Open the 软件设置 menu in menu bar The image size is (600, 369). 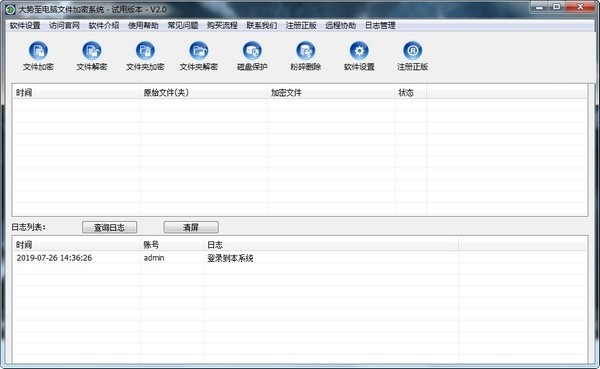pos(25,26)
